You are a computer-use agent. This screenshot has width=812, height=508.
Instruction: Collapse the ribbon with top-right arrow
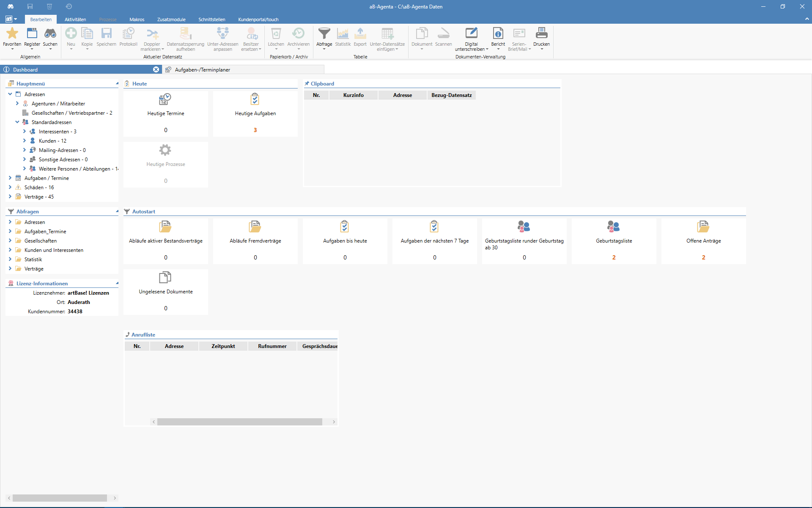[x=807, y=19]
